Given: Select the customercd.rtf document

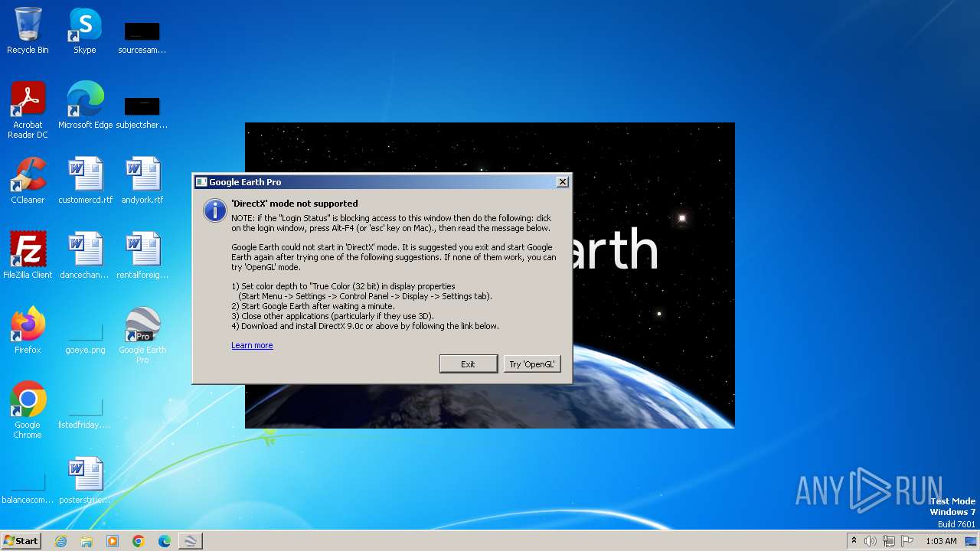Looking at the screenshot, I should click(85, 181).
